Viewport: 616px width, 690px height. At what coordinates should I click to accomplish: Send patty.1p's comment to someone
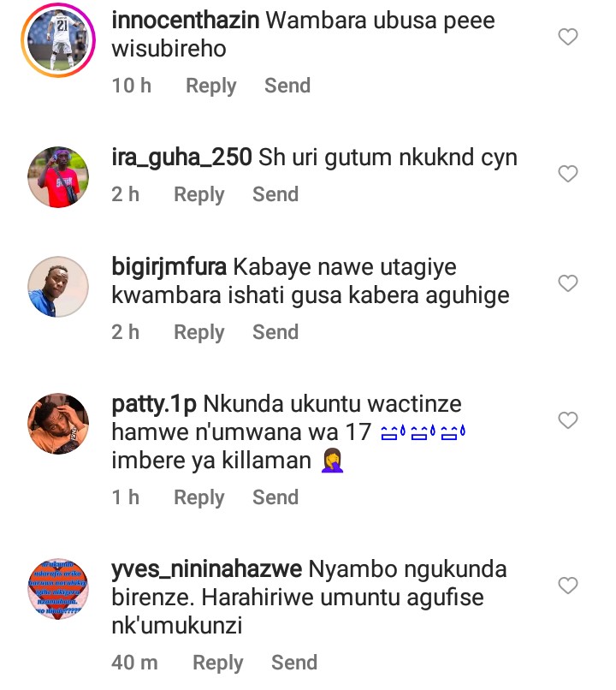point(275,497)
